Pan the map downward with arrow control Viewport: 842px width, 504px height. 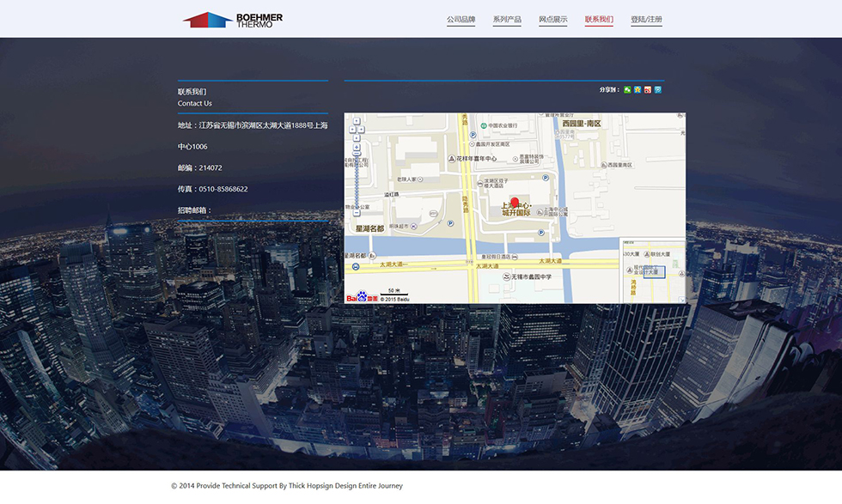[356, 138]
